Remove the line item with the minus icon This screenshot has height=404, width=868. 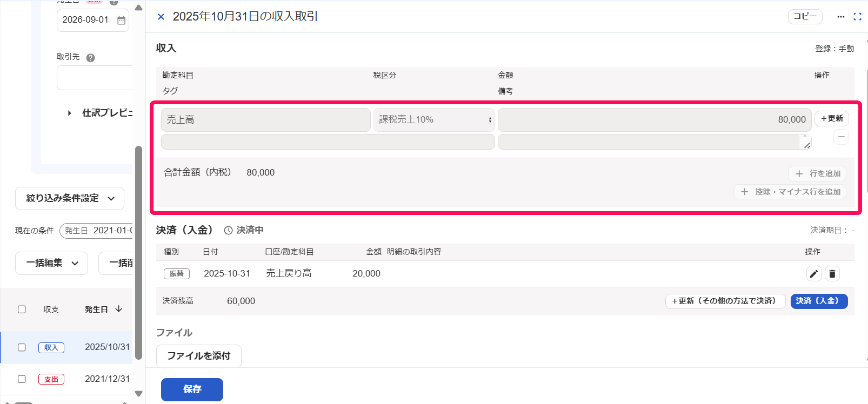(x=841, y=137)
